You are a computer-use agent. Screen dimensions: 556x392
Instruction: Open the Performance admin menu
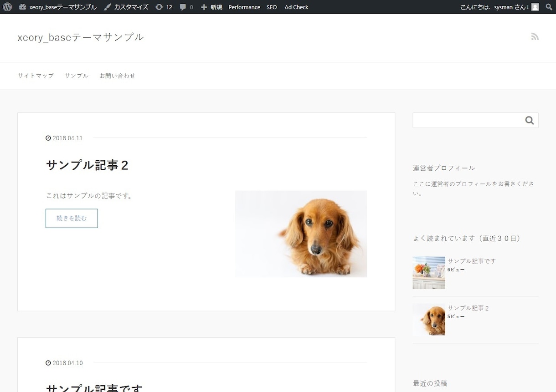(244, 7)
